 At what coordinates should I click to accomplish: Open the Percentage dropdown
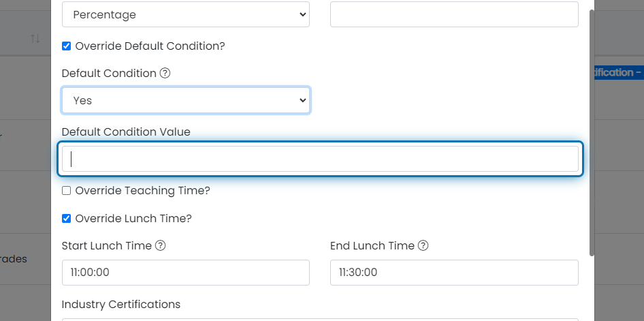pyautogui.click(x=185, y=14)
